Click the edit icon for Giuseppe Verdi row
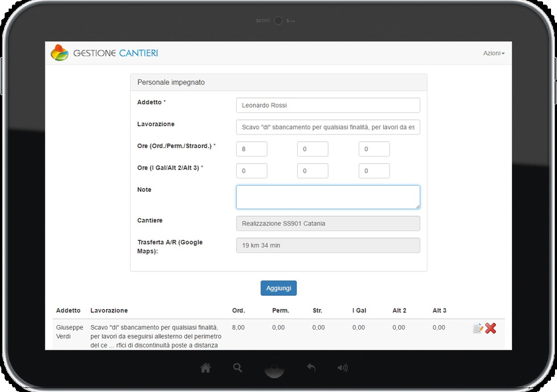 pos(477,328)
